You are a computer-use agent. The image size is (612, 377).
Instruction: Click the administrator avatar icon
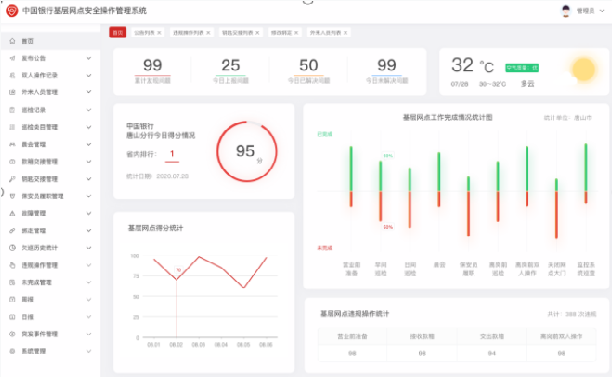click(x=566, y=11)
